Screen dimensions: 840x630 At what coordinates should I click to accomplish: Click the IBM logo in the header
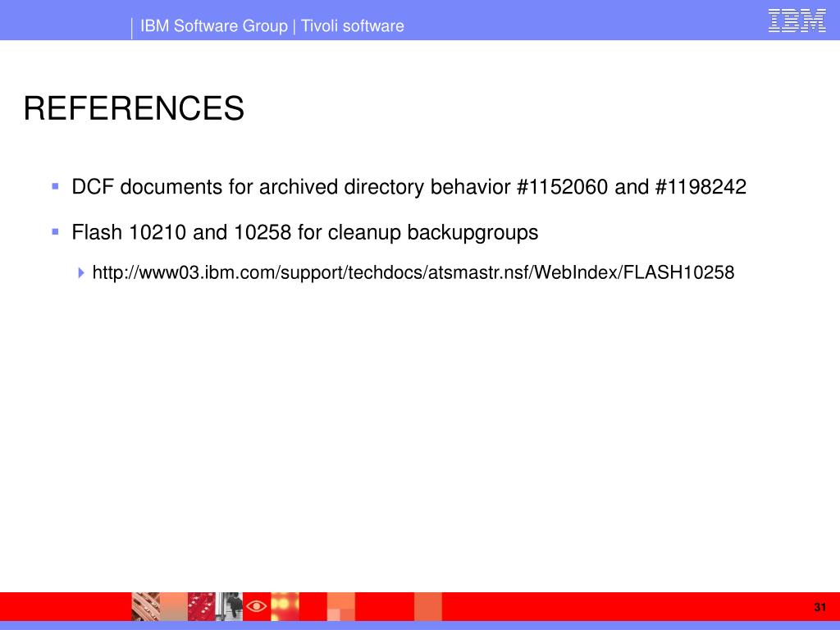(797, 21)
